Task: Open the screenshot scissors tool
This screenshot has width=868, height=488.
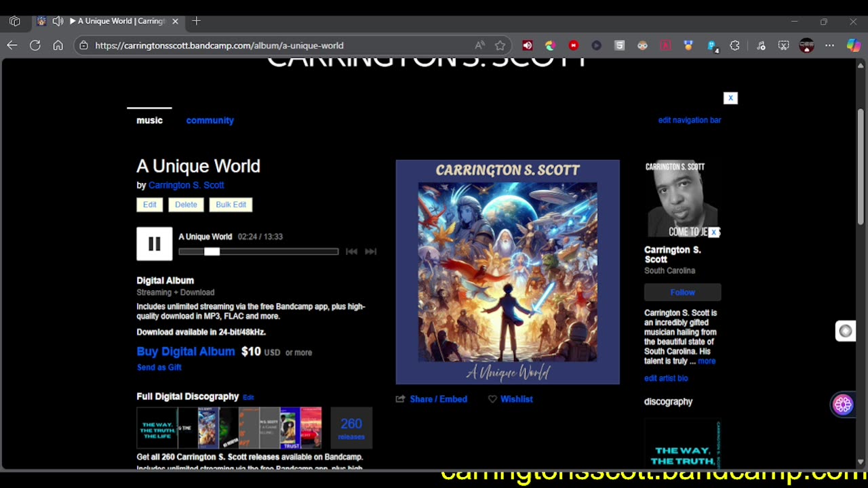Action: coord(783,45)
